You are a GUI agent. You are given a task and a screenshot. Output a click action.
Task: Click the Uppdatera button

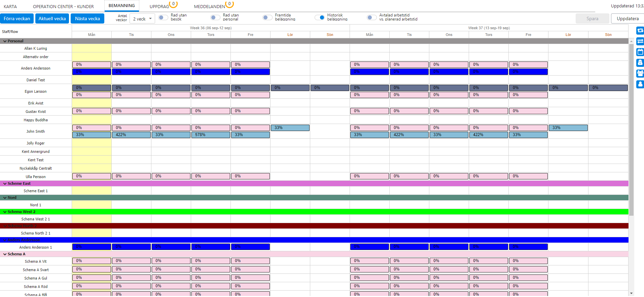(x=628, y=18)
